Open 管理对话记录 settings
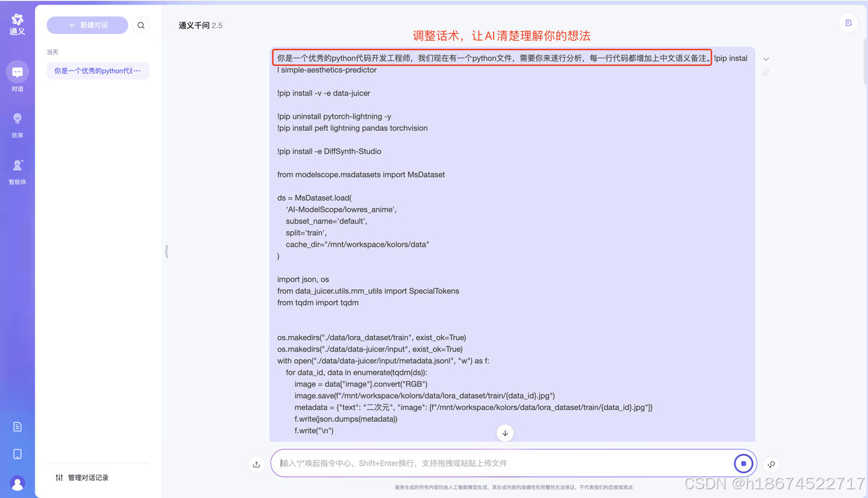This screenshot has height=498, width=868. [x=82, y=478]
